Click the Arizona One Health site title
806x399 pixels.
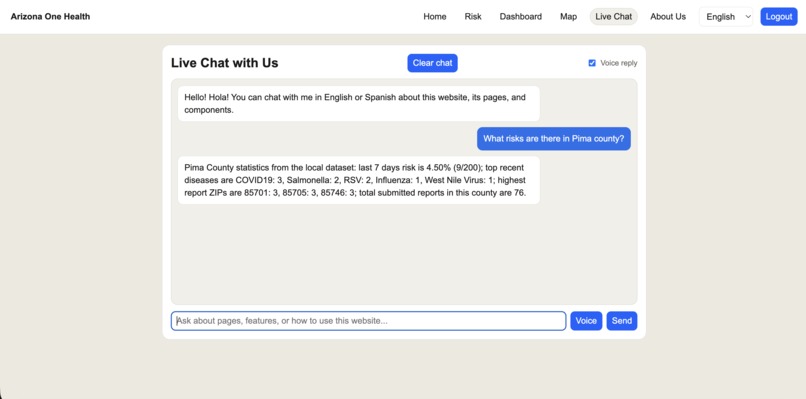point(50,16)
